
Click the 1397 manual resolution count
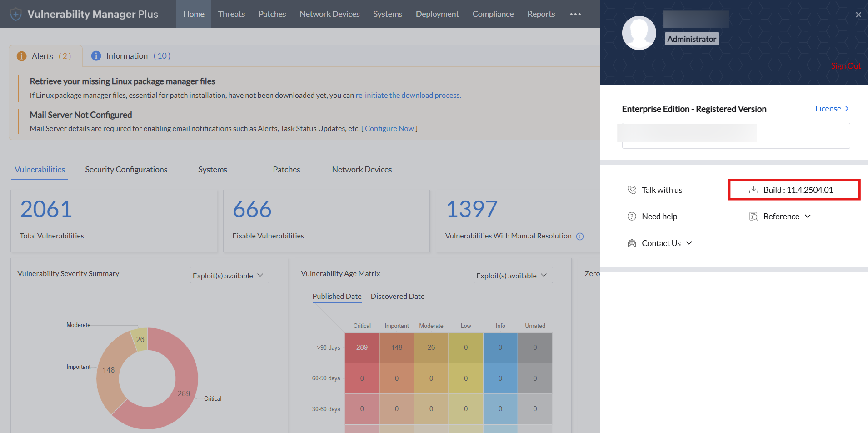click(472, 209)
